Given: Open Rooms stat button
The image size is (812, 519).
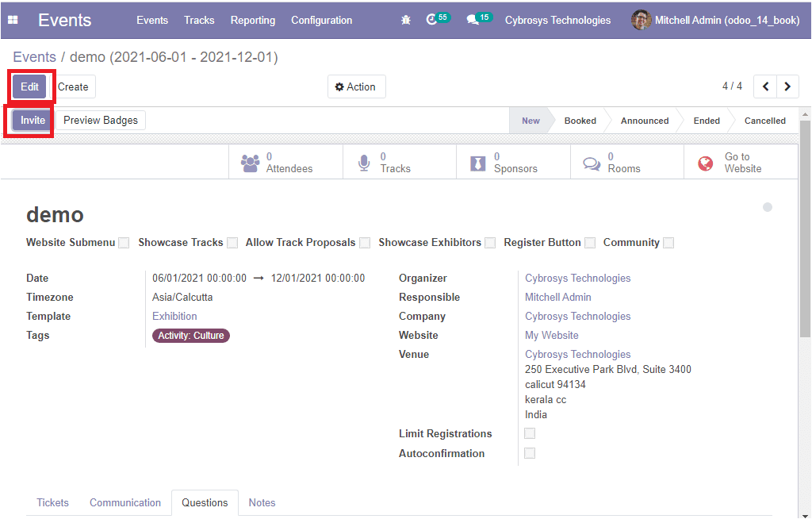Looking at the screenshot, I should coord(627,162).
